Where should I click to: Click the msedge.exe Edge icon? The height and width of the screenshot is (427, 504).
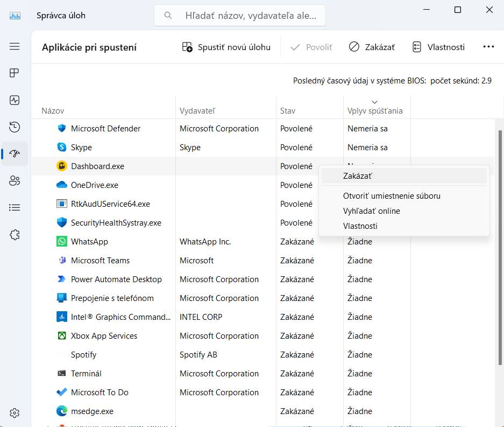point(62,411)
